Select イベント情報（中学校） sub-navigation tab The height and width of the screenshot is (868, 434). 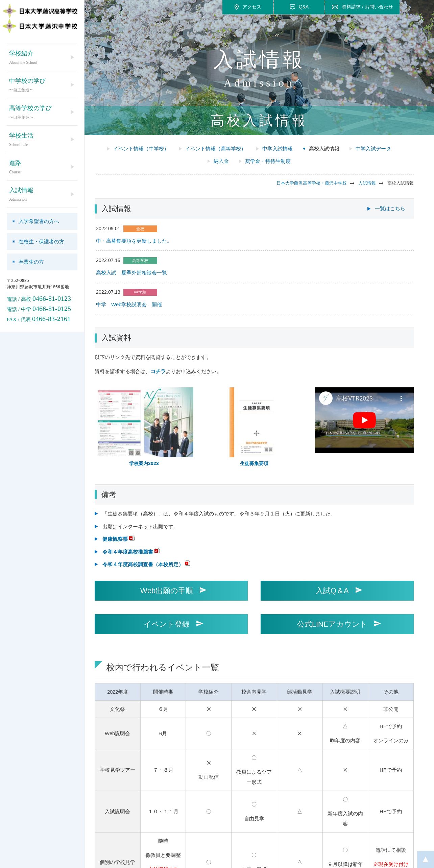point(141,149)
